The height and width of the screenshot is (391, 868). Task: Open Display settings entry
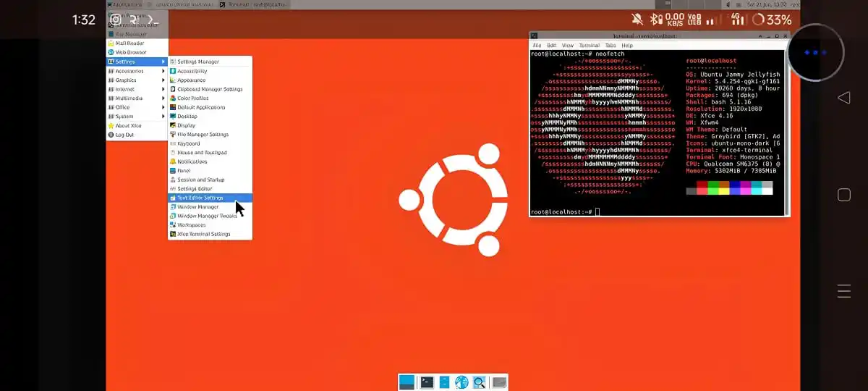click(x=210, y=125)
